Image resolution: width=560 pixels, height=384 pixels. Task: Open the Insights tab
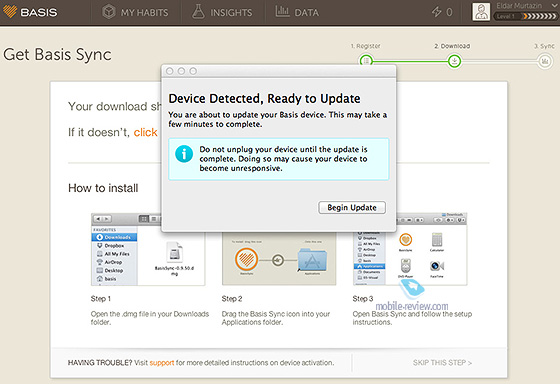(x=222, y=12)
